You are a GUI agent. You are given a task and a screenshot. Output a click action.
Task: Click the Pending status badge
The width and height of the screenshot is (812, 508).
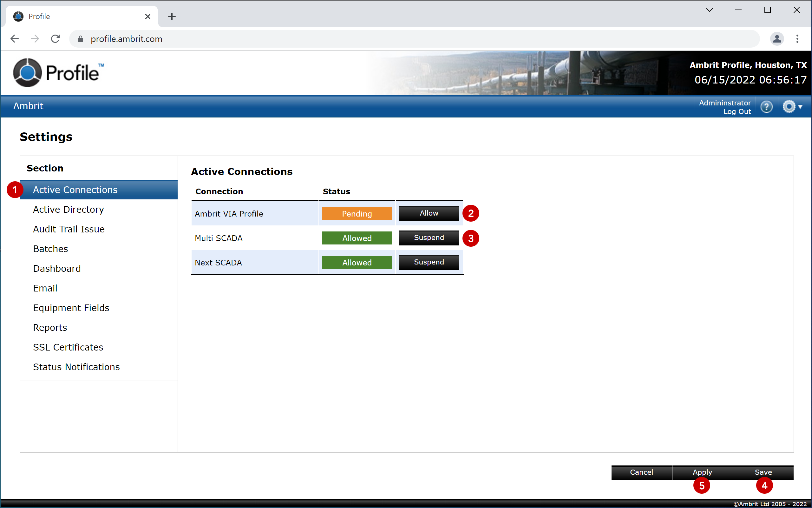coord(357,214)
